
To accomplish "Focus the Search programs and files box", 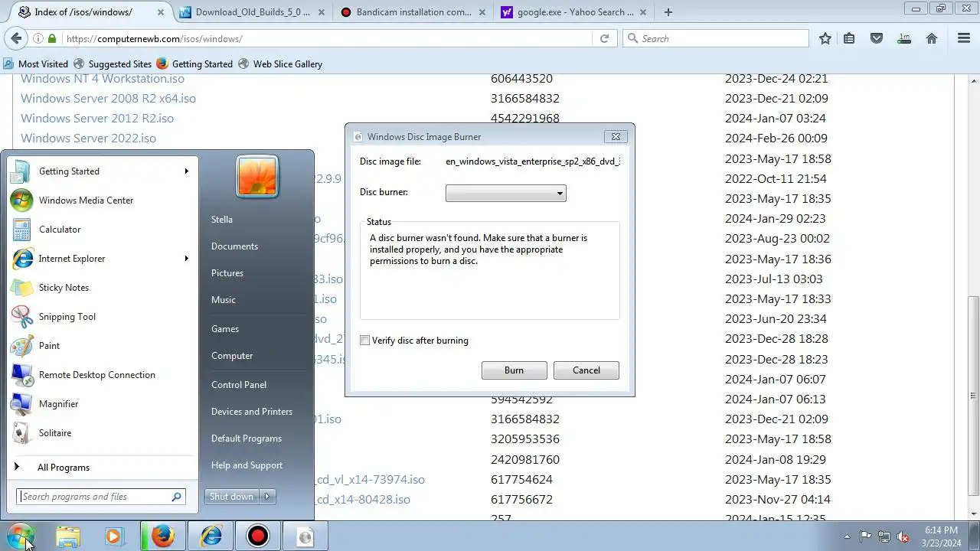I will 101,497.
